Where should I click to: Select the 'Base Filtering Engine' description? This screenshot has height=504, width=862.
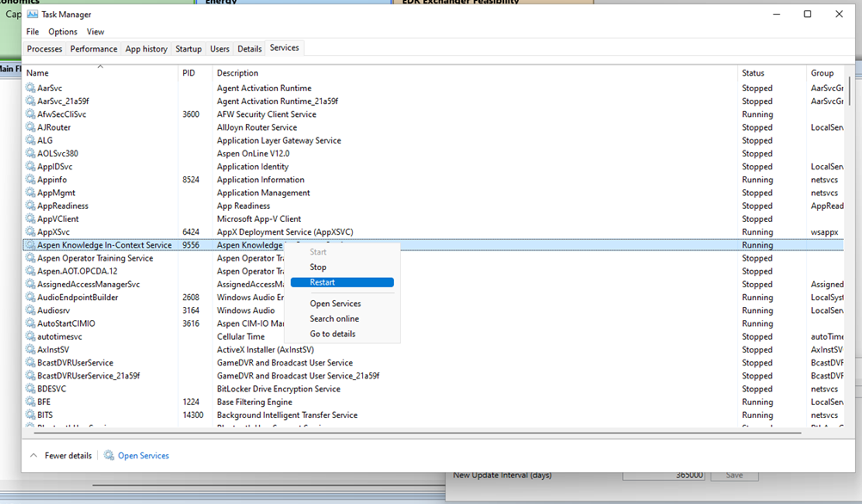255,402
